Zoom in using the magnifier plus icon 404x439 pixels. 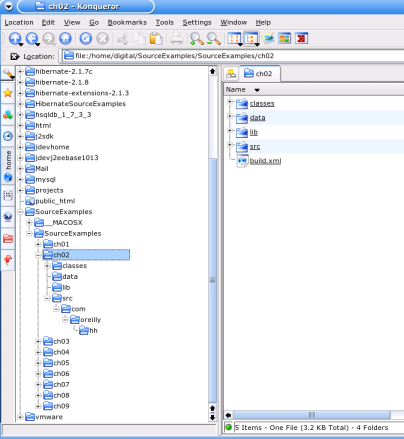[197, 39]
